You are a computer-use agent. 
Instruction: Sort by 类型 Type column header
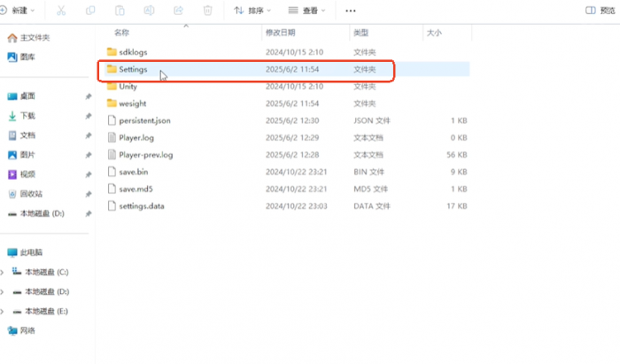(x=360, y=33)
